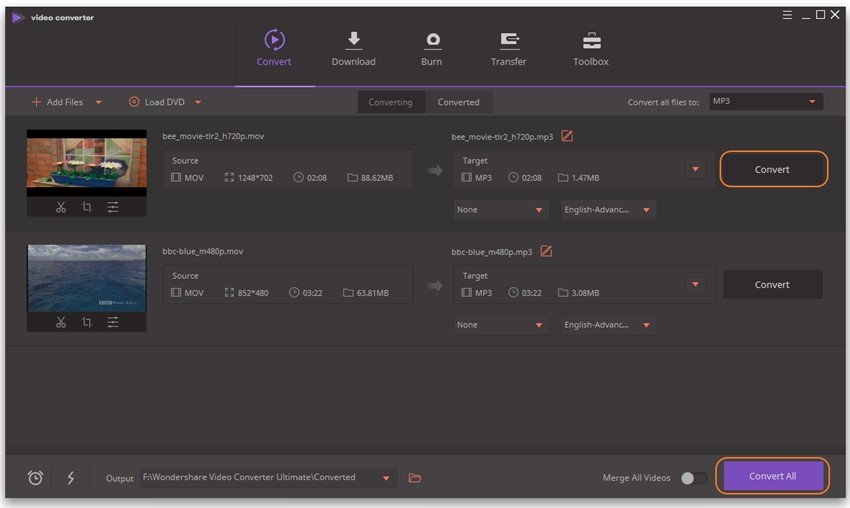
Task: Select the Converted tab
Action: (458, 102)
